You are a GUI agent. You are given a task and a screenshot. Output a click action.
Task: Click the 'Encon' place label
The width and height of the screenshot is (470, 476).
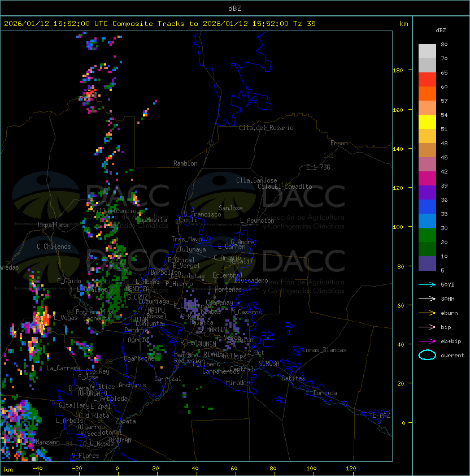point(339,143)
